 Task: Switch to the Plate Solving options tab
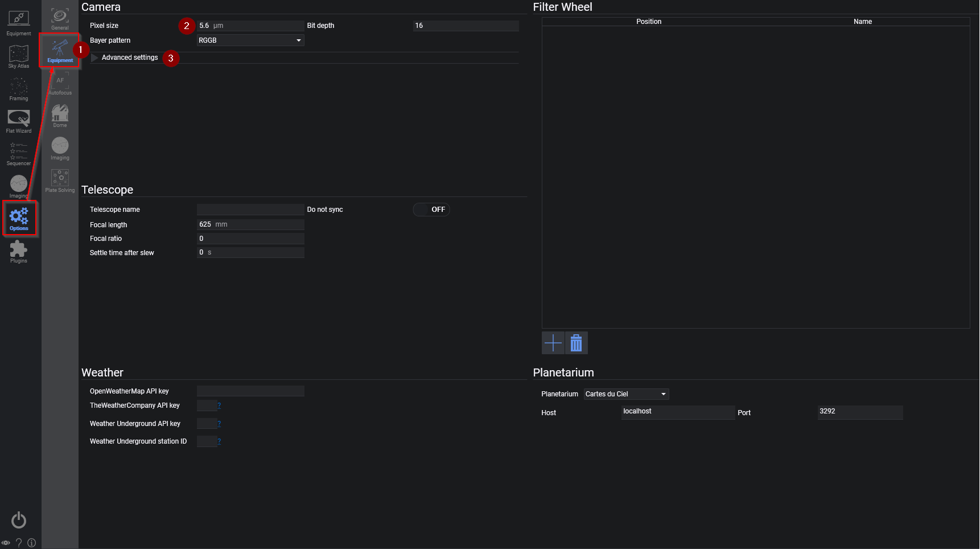(x=60, y=181)
